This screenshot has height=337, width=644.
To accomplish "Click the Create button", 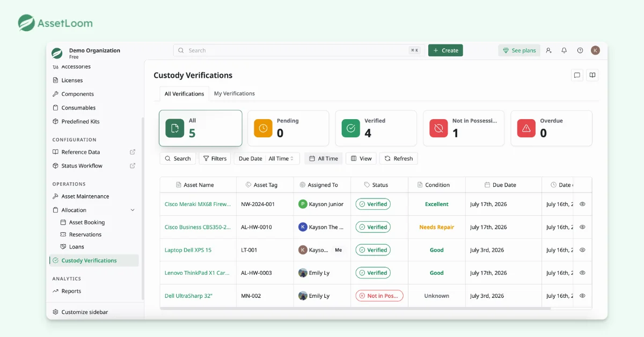I will (x=445, y=50).
